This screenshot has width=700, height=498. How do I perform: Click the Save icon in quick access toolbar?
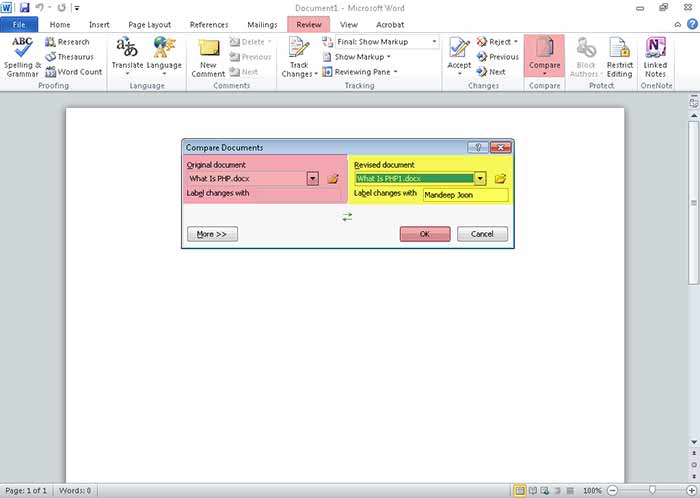pyautogui.click(x=24, y=8)
